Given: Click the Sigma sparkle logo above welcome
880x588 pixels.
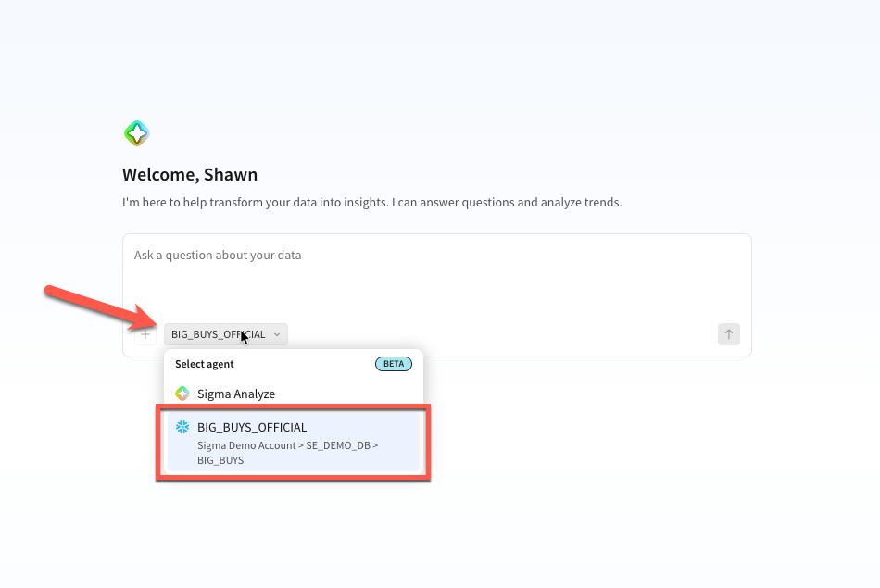Looking at the screenshot, I should pyautogui.click(x=137, y=133).
